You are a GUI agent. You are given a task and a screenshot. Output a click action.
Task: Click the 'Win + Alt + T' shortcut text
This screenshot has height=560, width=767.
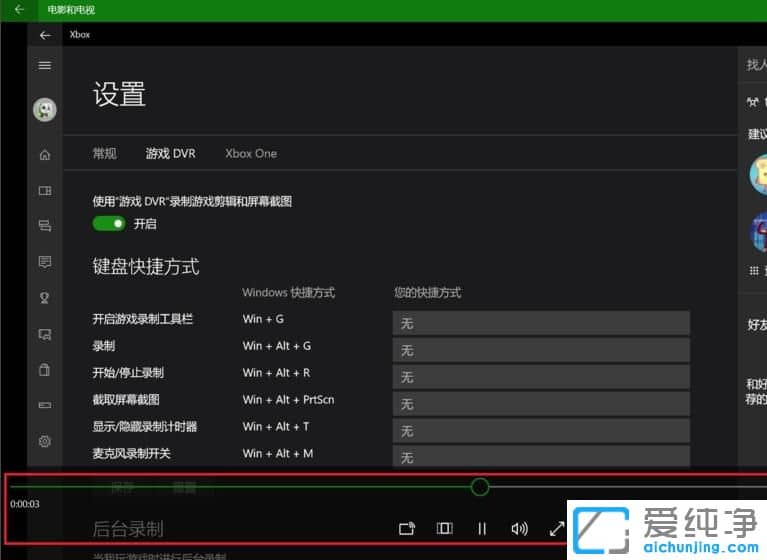(x=276, y=426)
